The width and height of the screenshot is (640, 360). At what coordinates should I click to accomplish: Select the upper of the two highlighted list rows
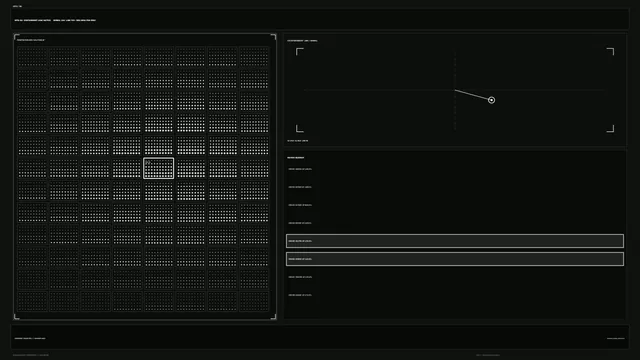[x=455, y=241]
